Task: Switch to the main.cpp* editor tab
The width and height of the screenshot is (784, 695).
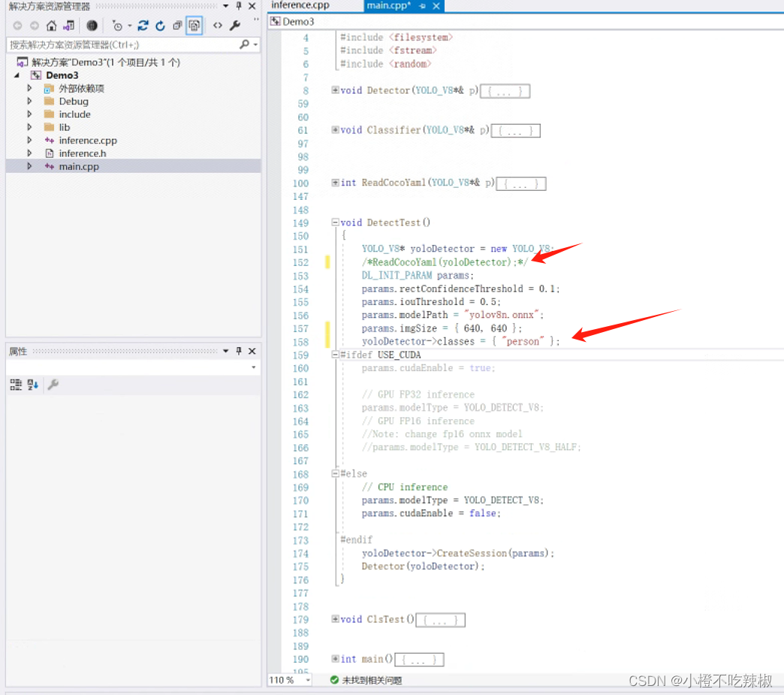Action: (x=388, y=5)
